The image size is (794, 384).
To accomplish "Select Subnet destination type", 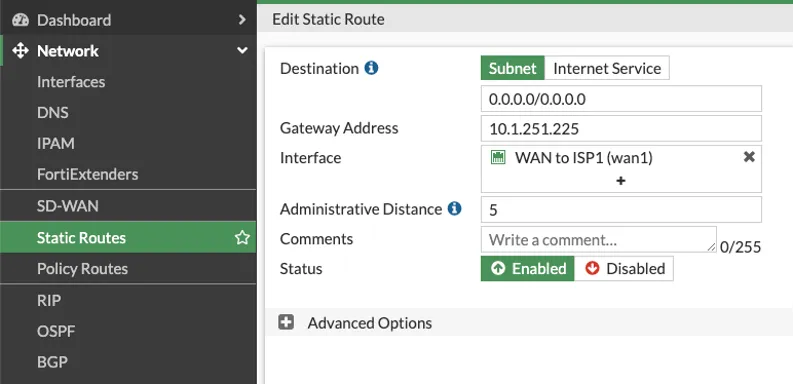I will pyautogui.click(x=512, y=68).
